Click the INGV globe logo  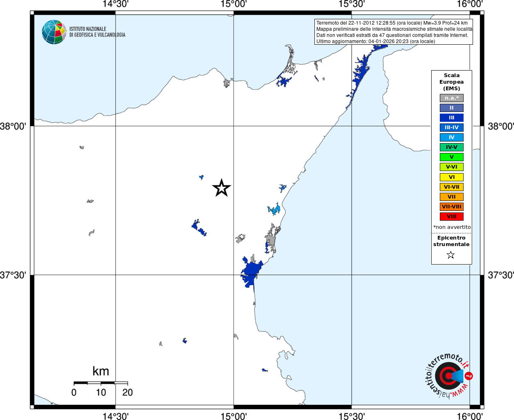click(54, 32)
